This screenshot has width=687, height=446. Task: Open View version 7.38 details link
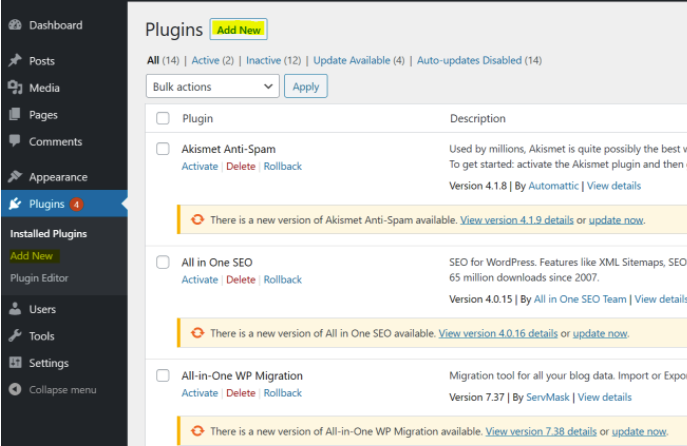(541, 432)
